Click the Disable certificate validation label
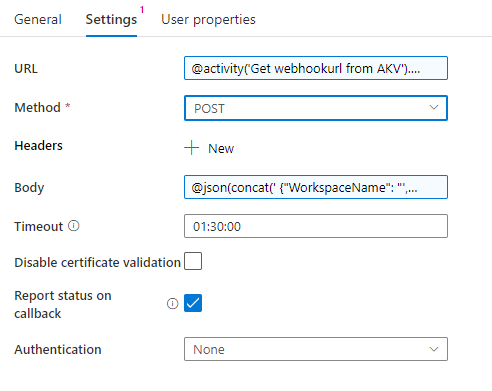The width and height of the screenshot is (492, 391). click(x=97, y=262)
